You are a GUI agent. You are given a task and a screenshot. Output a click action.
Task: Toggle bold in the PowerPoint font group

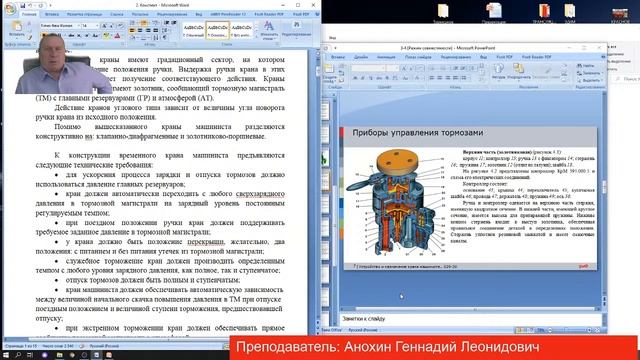[x=355, y=78]
